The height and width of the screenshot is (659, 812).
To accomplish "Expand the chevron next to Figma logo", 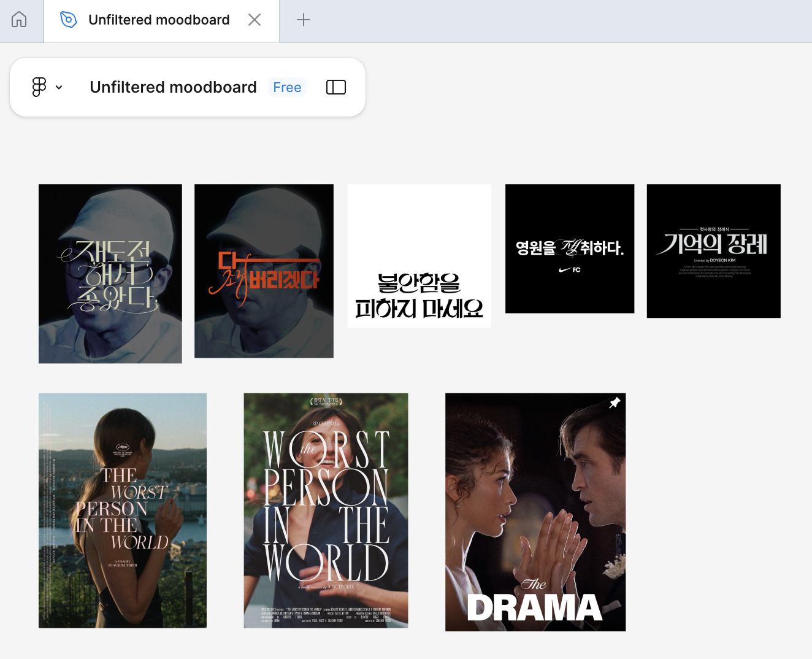I will [59, 88].
